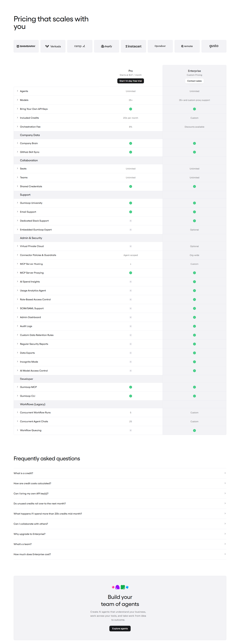Click the Verkada logo card
This screenshot has height=644, width=240.
coord(53,46)
